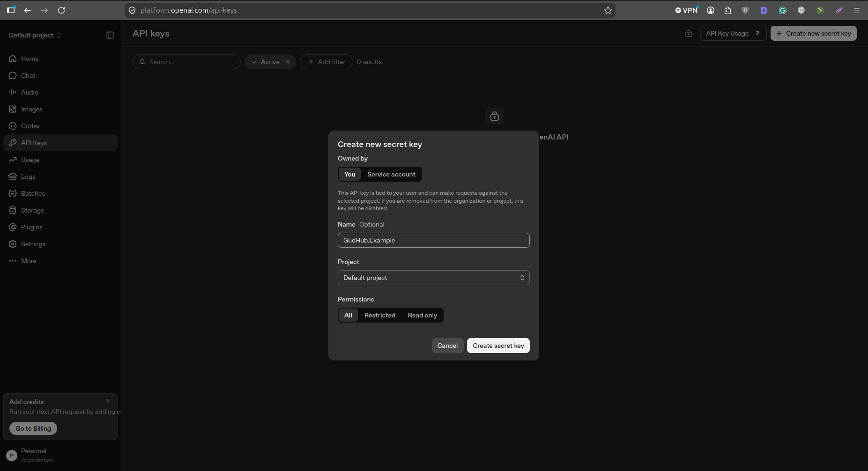
Task: Dismiss the Add credits card
Action: (x=108, y=401)
